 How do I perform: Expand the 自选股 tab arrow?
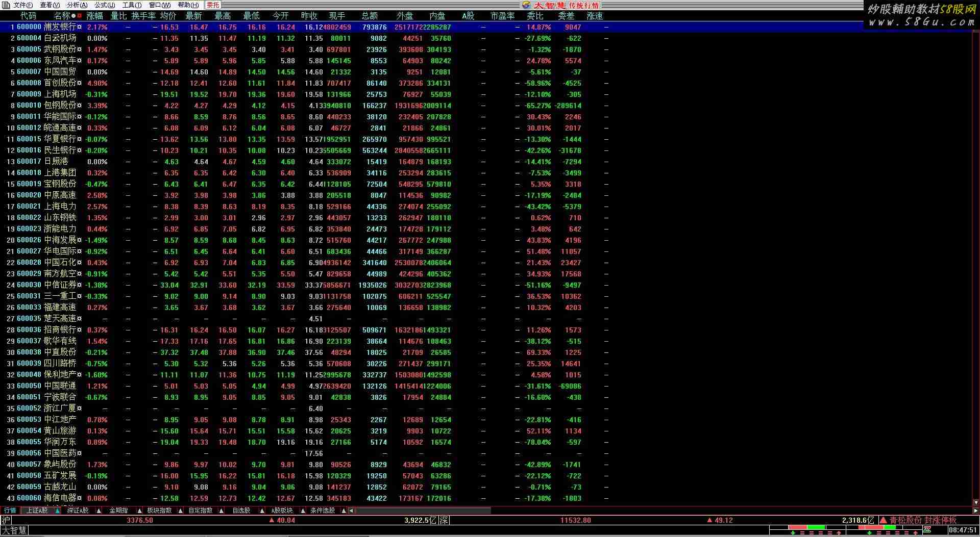tap(262, 510)
